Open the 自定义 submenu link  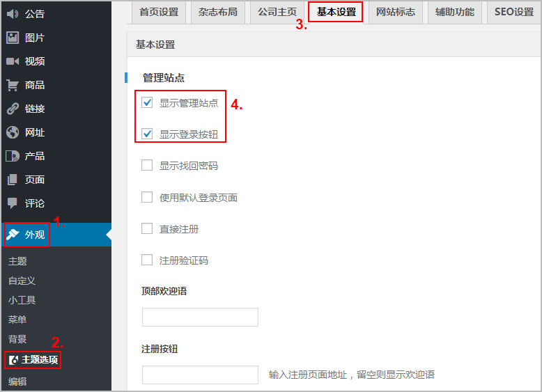tap(22, 281)
